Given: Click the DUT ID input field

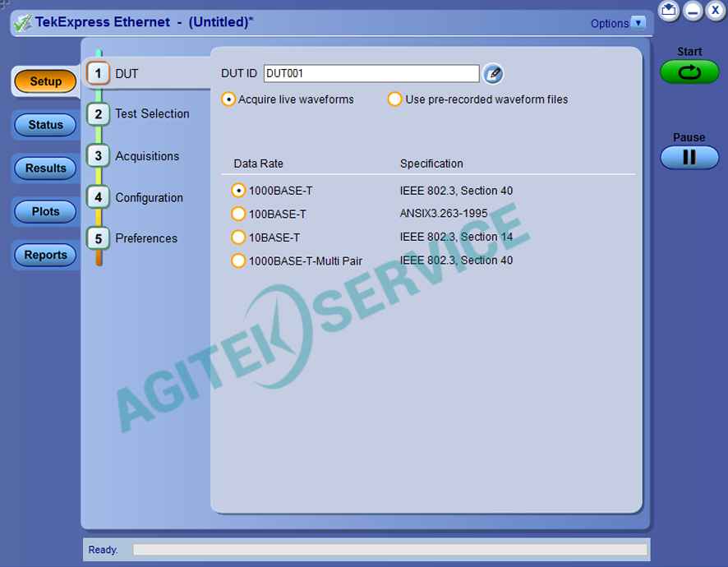Looking at the screenshot, I should tap(371, 73).
